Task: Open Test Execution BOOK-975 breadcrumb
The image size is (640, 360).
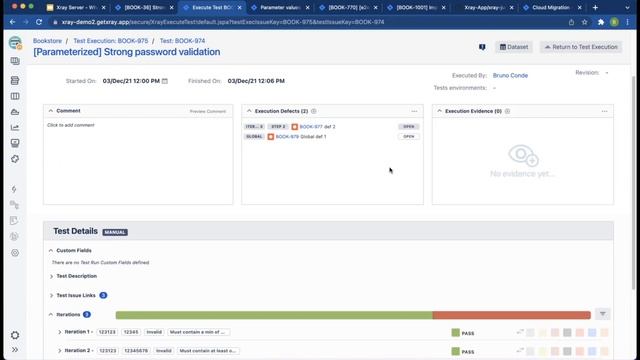Action: coord(111,41)
